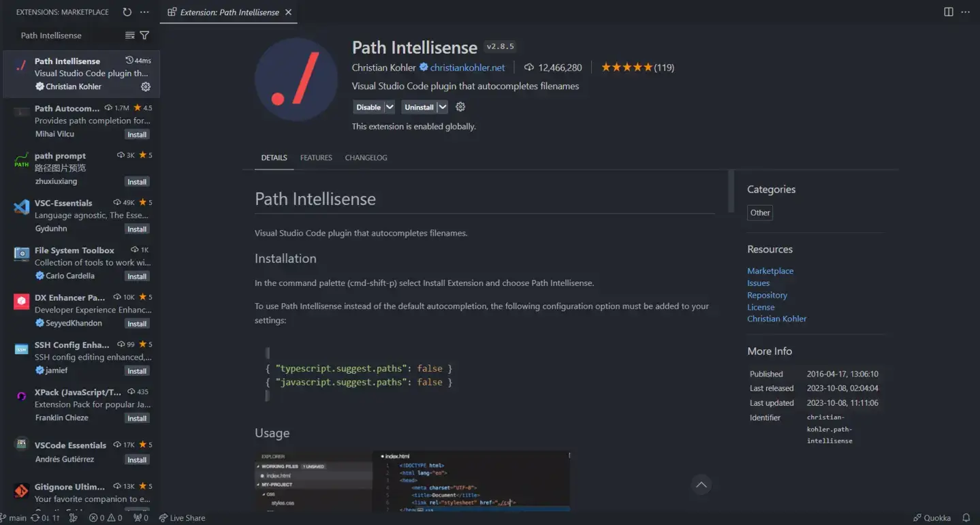Image resolution: width=980 pixels, height=525 pixels.
Task: Install the Path Autocomplete extension
Action: coord(137,135)
